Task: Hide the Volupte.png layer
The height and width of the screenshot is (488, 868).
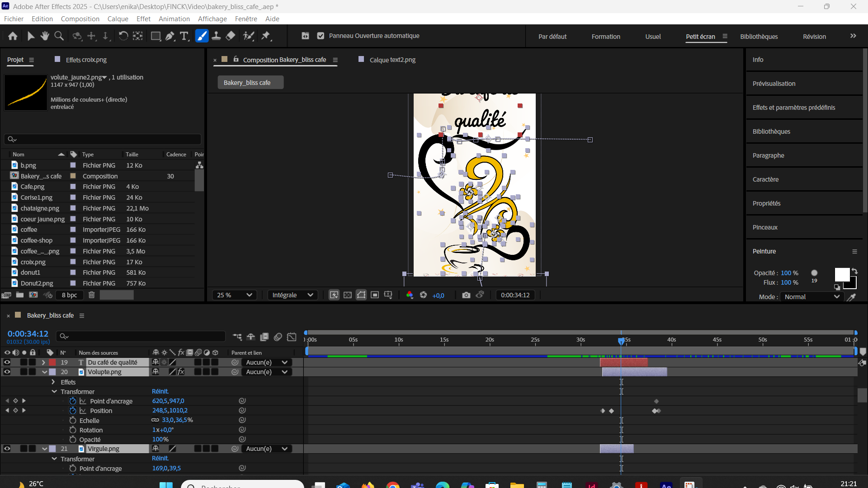Action: point(7,372)
